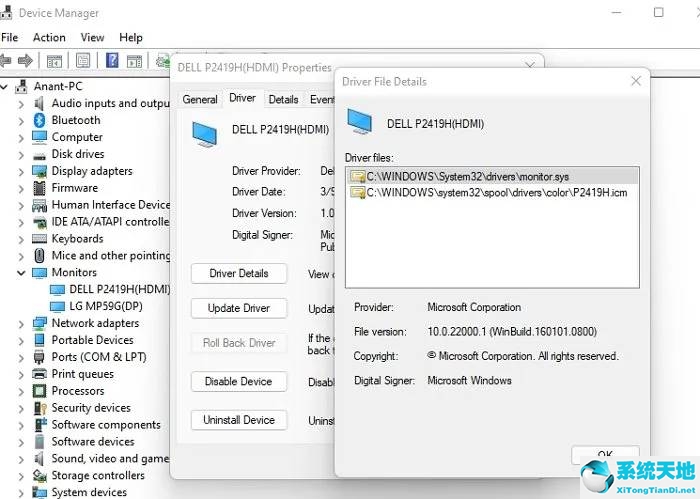The image size is (700, 499).
Task: Click the Uninstall Device button
Action: tap(239, 420)
